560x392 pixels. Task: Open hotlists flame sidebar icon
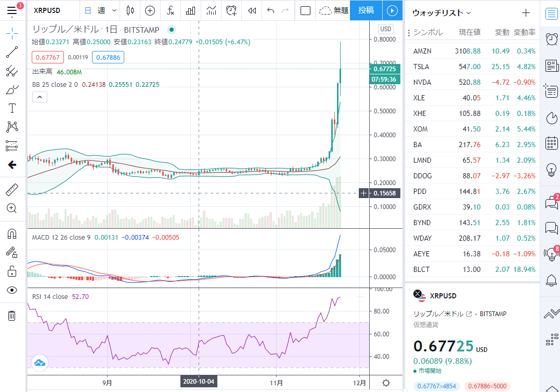click(552, 117)
